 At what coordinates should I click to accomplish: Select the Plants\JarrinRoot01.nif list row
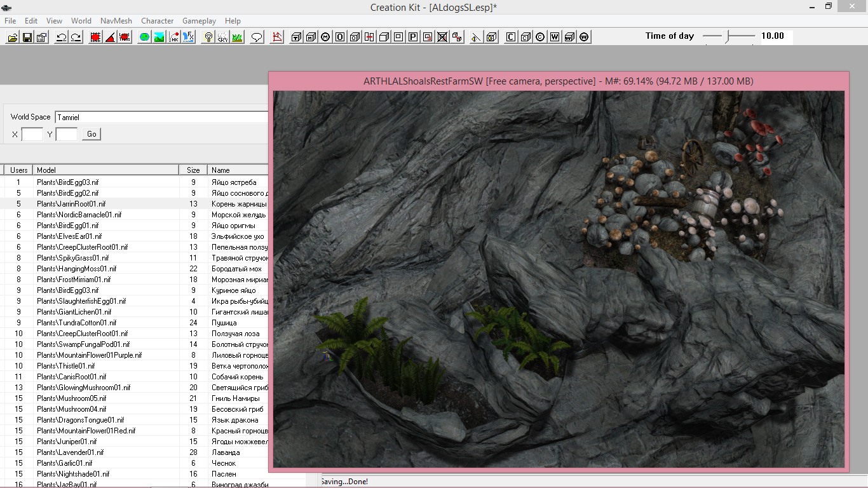pos(71,204)
